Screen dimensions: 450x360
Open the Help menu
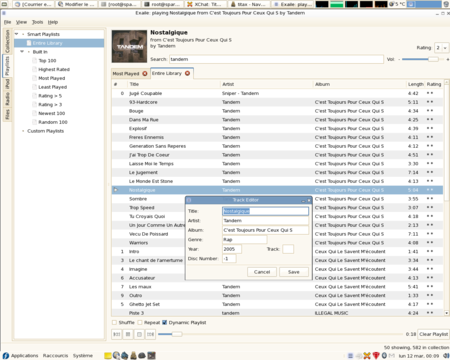pyautogui.click(x=53, y=22)
